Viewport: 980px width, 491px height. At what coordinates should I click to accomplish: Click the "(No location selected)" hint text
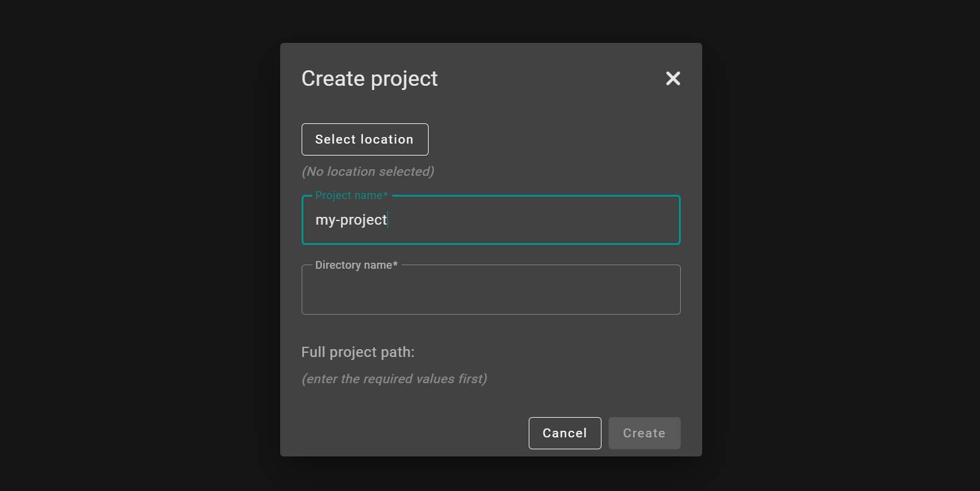[x=368, y=172]
